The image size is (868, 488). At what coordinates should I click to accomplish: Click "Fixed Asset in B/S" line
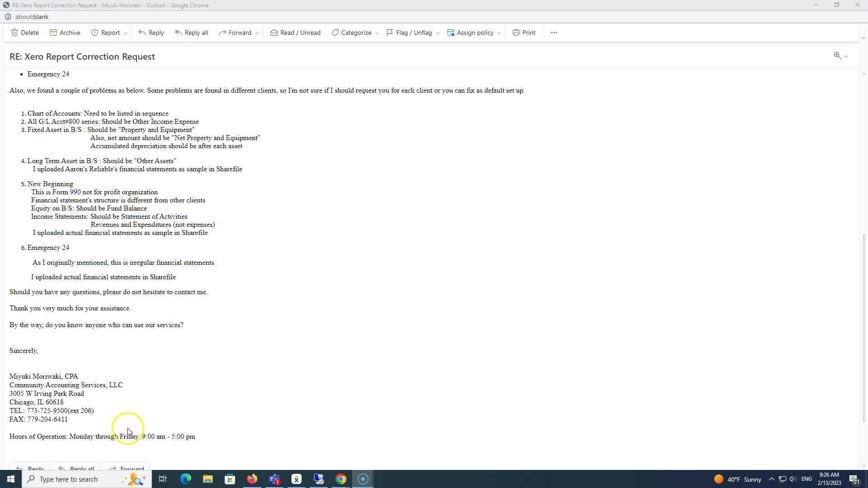[x=111, y=130]
